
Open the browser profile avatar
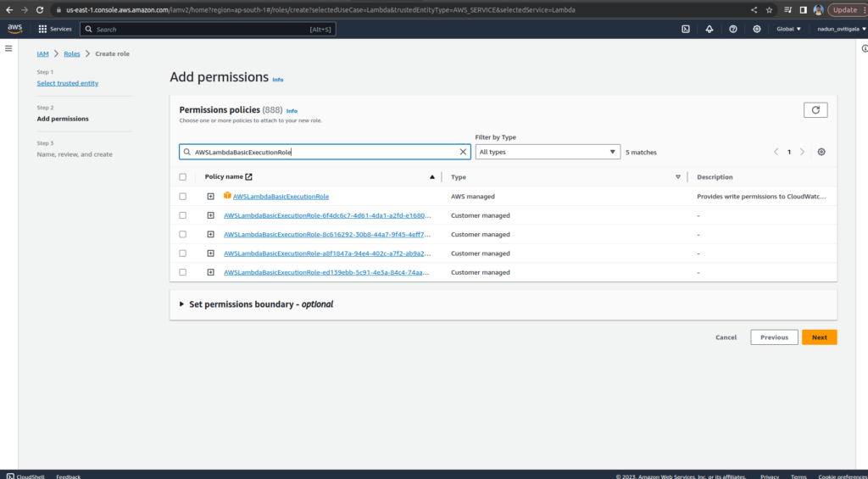click(818, 10)
